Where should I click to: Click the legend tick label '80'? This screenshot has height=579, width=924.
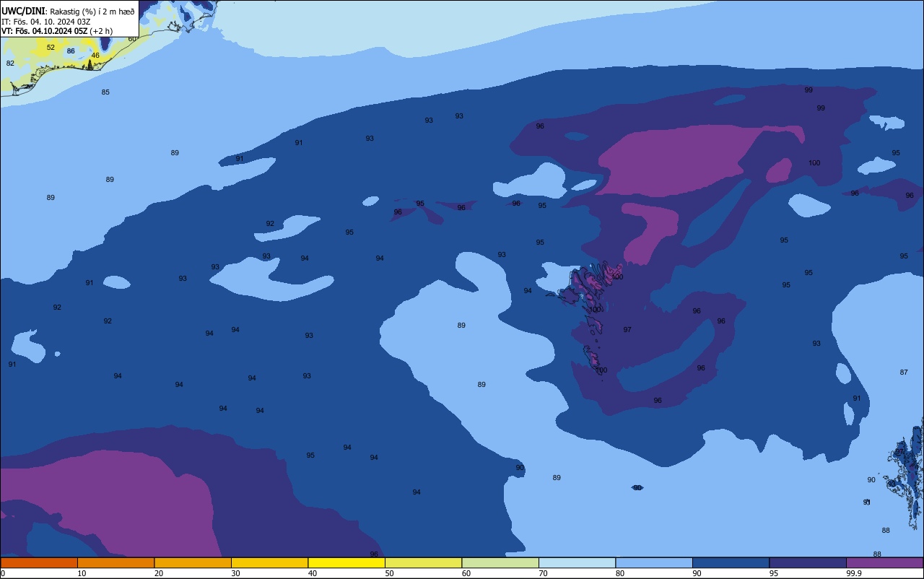pyautogui.click(x=620, y=573)
